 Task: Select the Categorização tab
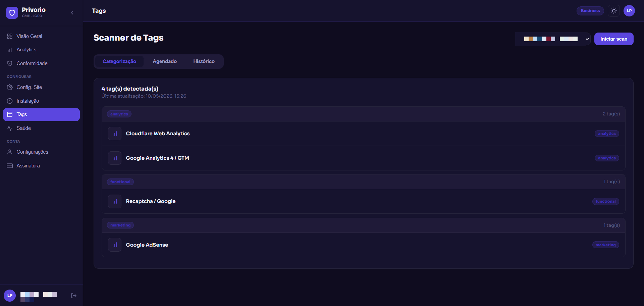(x=119, y=61)
